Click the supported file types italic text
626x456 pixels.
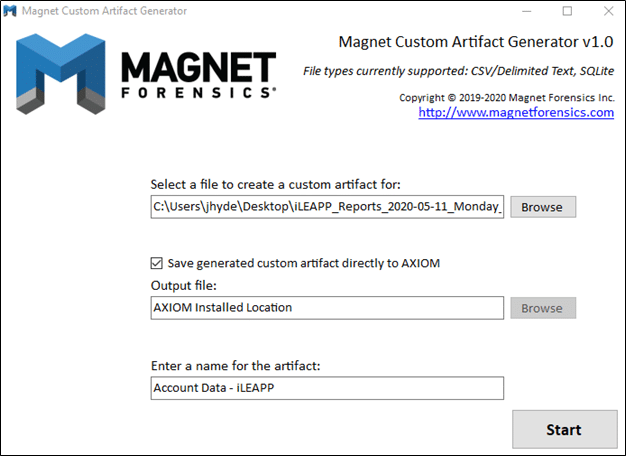pyautogui.click(x=458, y=71)
